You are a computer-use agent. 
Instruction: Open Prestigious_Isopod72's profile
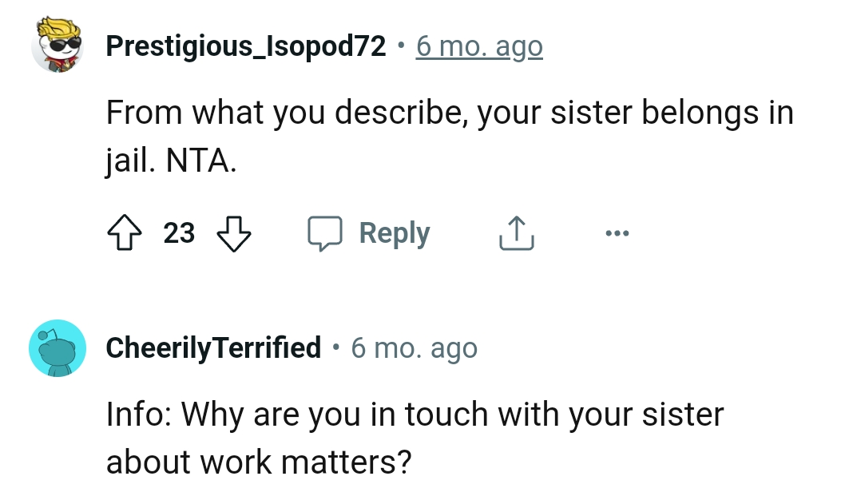244,46
